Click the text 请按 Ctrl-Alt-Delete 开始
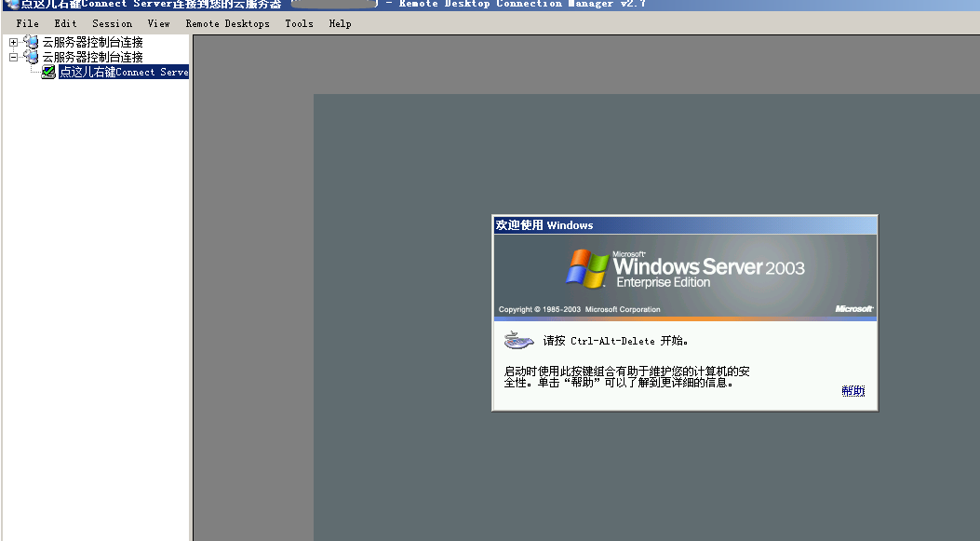980x541 pixels. pos(615,341)
